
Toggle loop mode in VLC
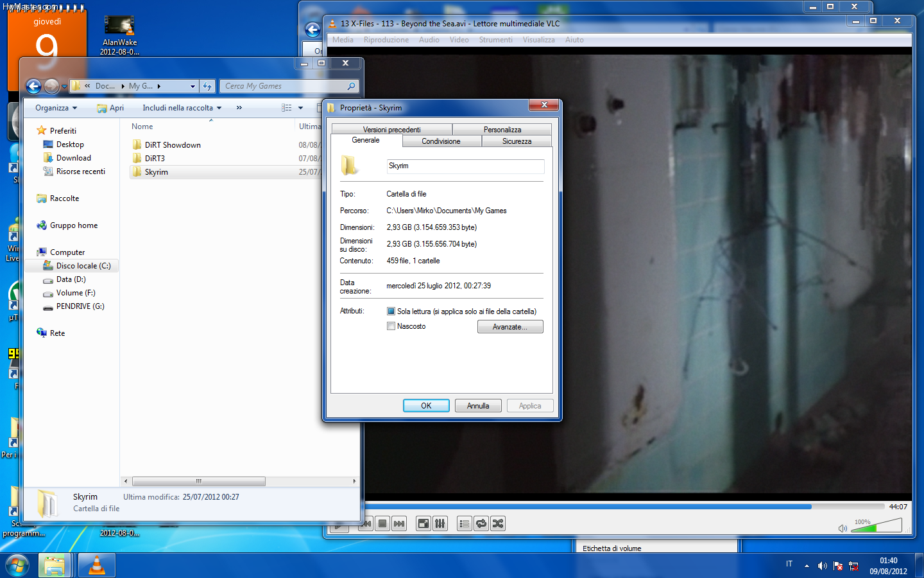tap(481, 523)
